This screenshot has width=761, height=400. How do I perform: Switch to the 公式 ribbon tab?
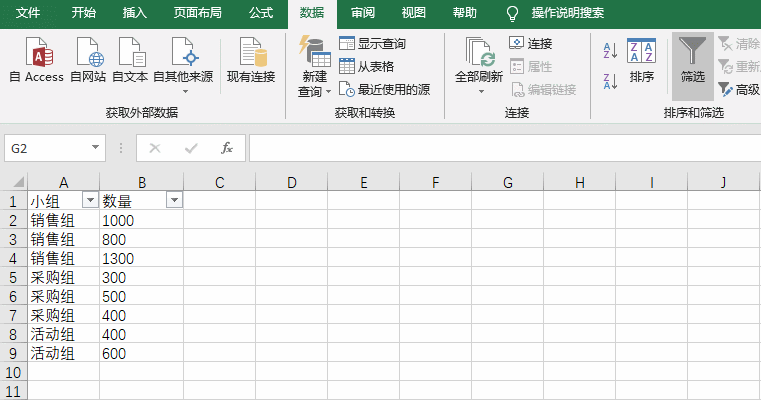click(x=260, y=13)
